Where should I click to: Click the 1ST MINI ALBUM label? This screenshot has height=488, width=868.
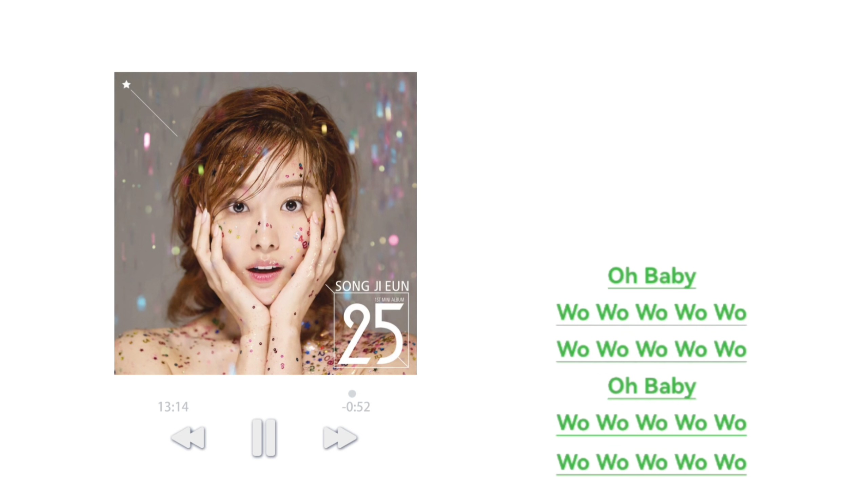pos(389,300)
